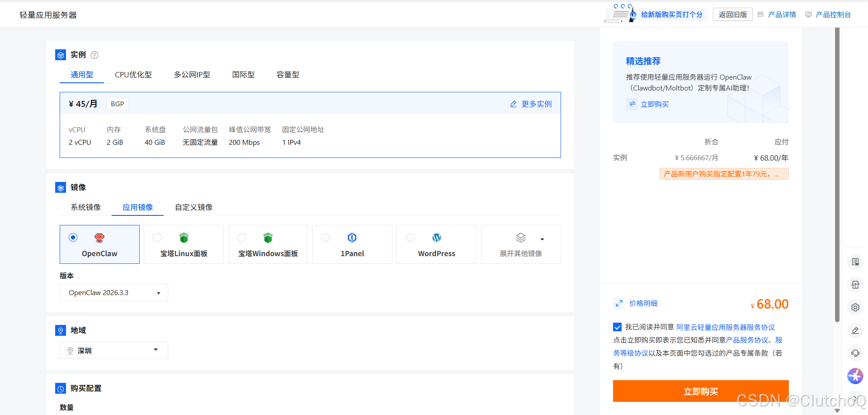Screen dimensions: 868x415
Task: Open the edit pencil icon in right sidebar
Action: tap(855, 330)
